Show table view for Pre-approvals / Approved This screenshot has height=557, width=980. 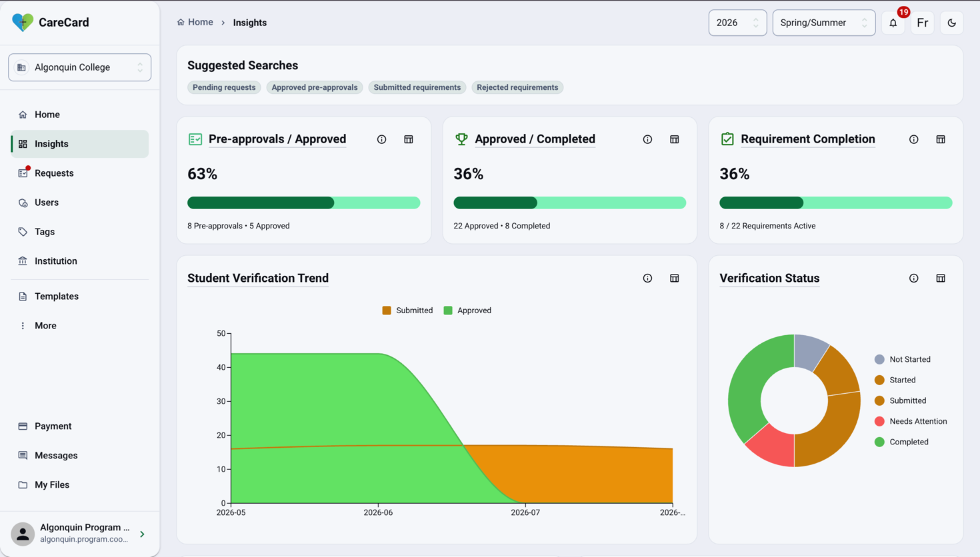(409, 139)
